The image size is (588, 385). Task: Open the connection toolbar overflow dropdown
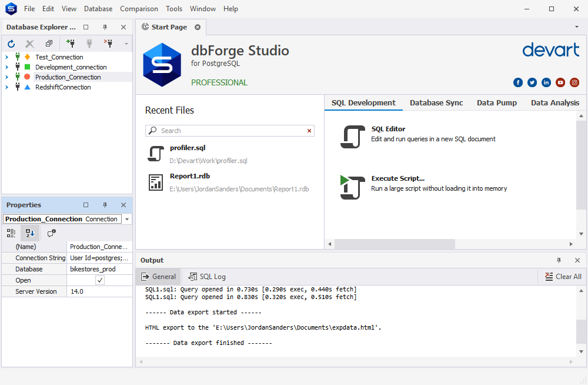(126, 44)
